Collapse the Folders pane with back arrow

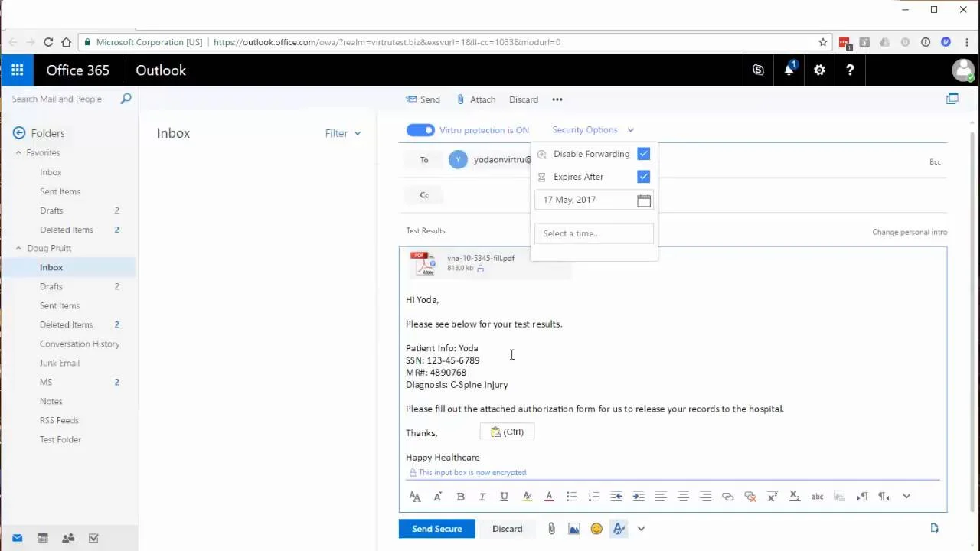pyautogui.click(x=19, y=133)
